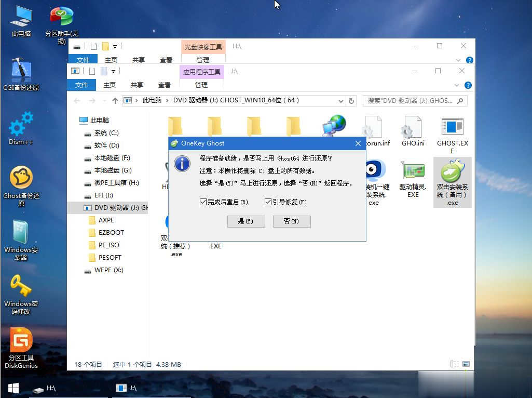Select 软件 (D:) in navigation pane
This screenshot has height=398, width=532.
(106, 145)
